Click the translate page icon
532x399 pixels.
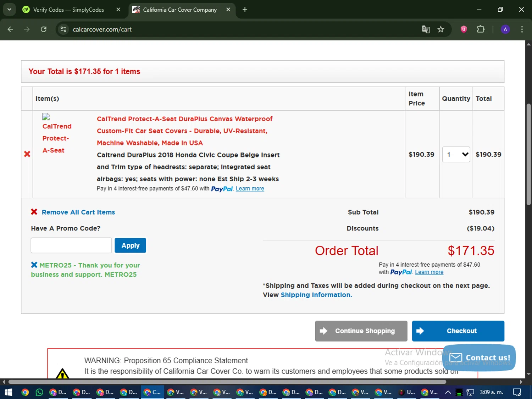click(426, 29)
